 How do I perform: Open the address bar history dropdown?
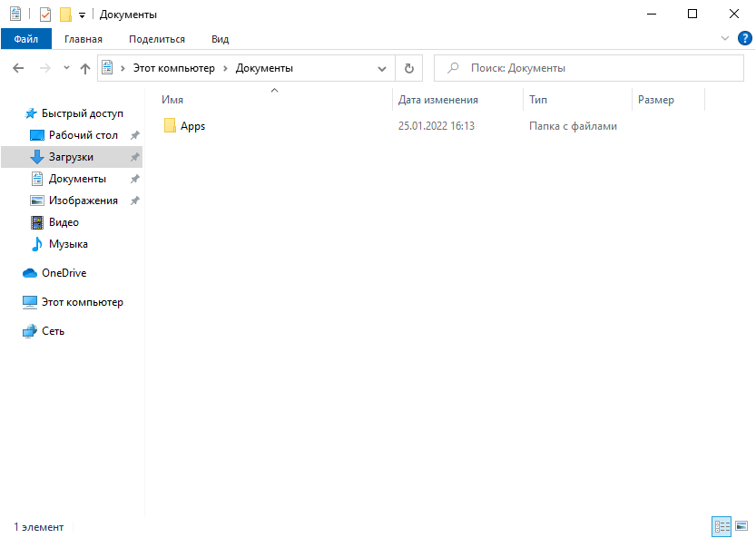tap(382, 68)
